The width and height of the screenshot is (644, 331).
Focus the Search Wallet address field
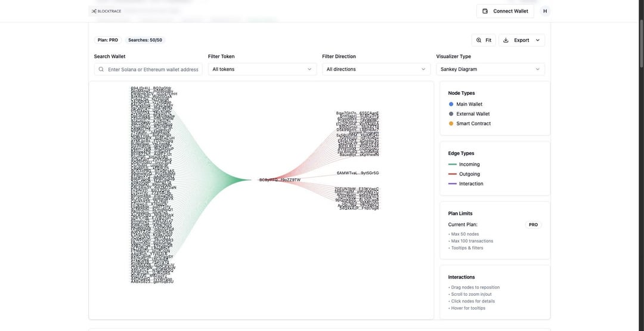pos(153,69)
